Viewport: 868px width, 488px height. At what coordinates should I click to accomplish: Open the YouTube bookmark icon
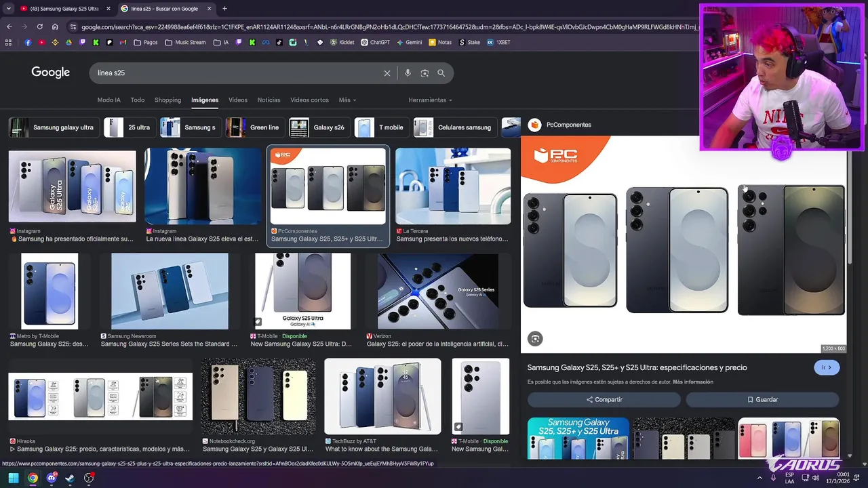[41, 42]
